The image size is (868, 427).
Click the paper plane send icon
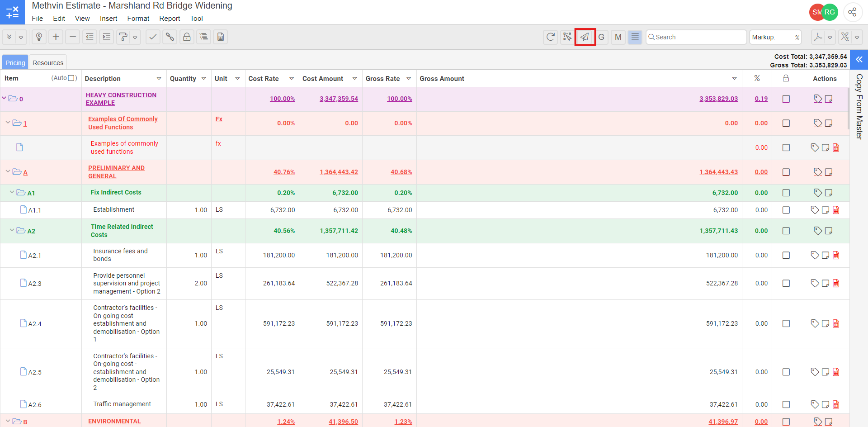[585, 37]
